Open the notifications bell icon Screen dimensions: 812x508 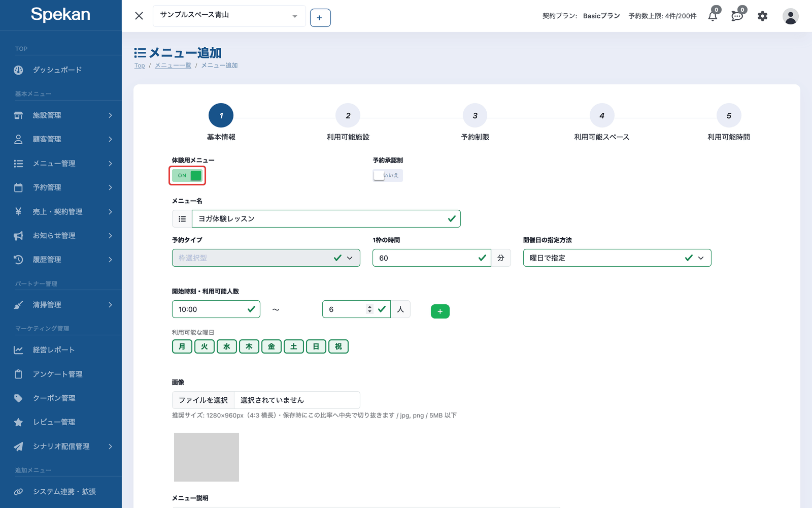[x=713, y=16]
